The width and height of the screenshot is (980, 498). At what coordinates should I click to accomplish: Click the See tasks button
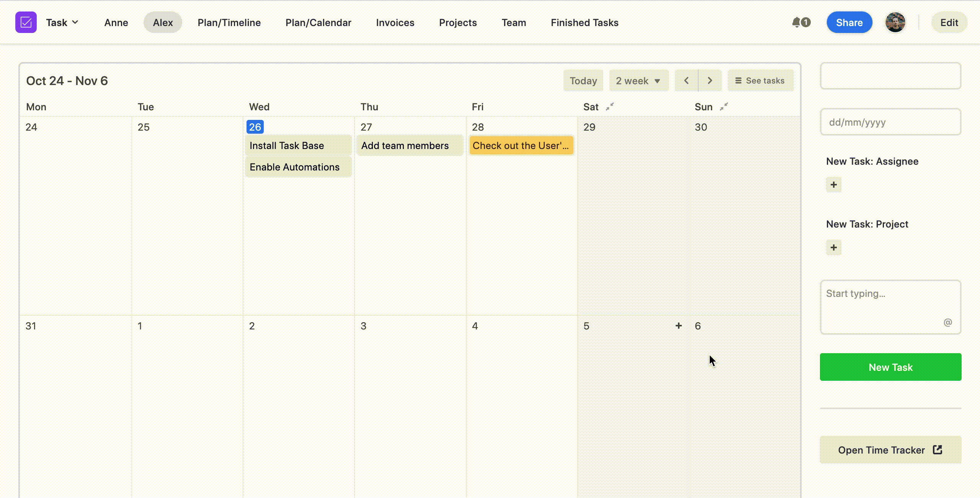tap(760, 80)
